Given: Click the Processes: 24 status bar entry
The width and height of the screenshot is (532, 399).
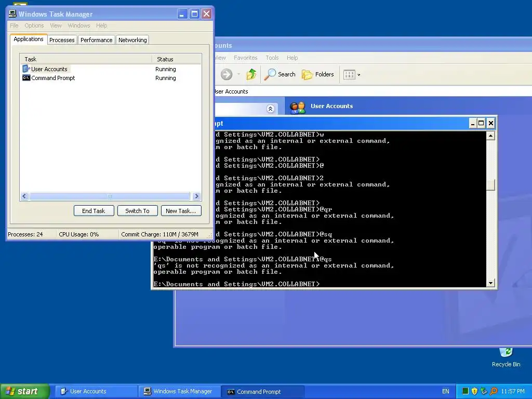Looking at the screenshot, I should coord(25,234).
